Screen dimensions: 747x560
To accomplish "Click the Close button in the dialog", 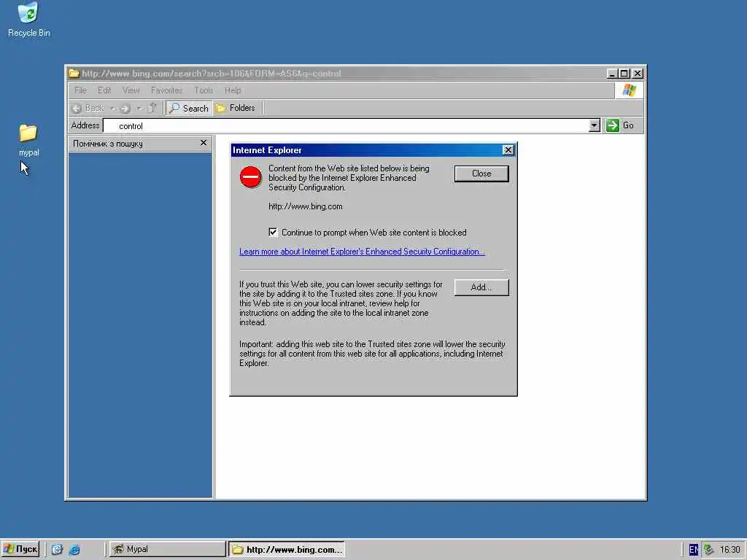I will [x=481, y=174].
